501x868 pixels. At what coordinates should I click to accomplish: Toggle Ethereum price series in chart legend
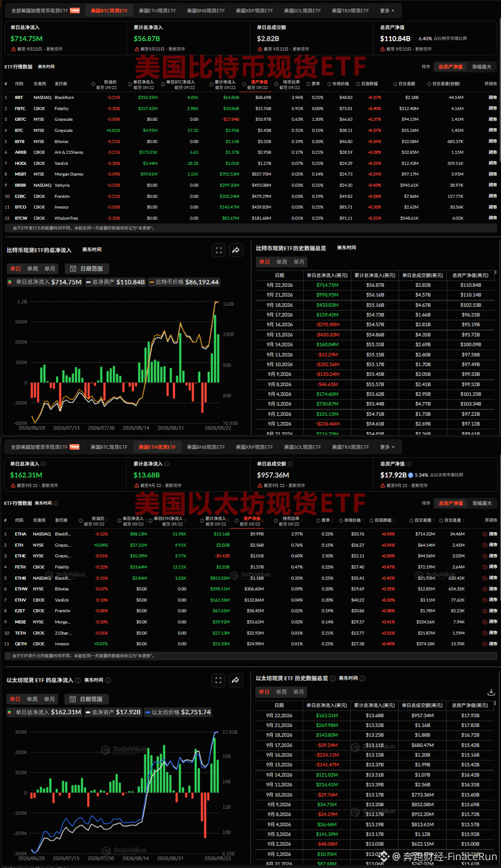(178, 712)
